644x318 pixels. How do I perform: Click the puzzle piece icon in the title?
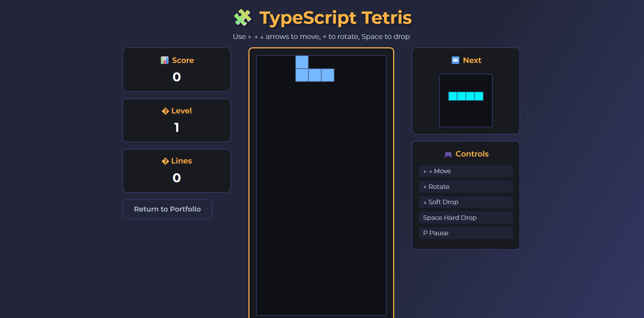click(242, 17)
